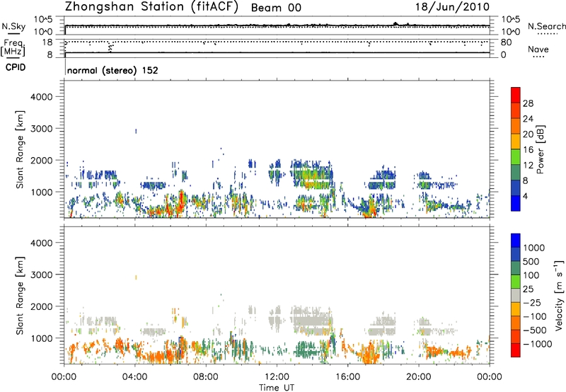The height and width of the screenshot is (392, 566).
Task: Select the light green Power segment between 12 and 16
Action: pyautogui.click(x=516, y=156)
